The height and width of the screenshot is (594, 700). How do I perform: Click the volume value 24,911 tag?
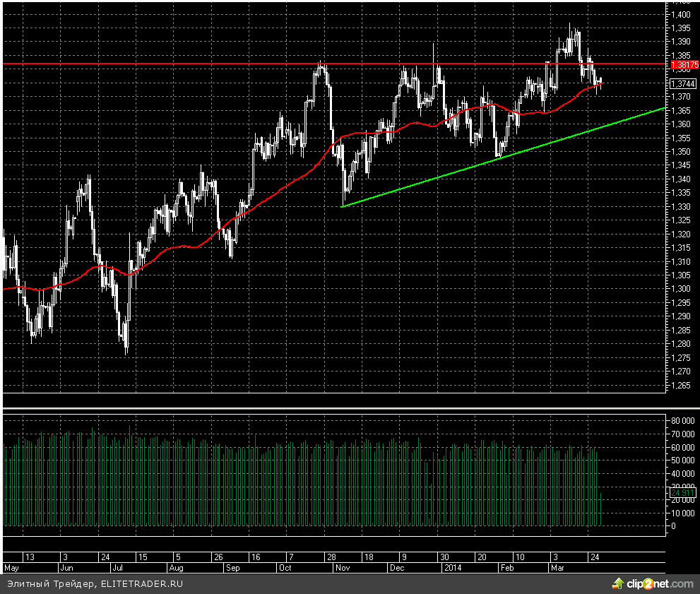(x=683, y=492)
